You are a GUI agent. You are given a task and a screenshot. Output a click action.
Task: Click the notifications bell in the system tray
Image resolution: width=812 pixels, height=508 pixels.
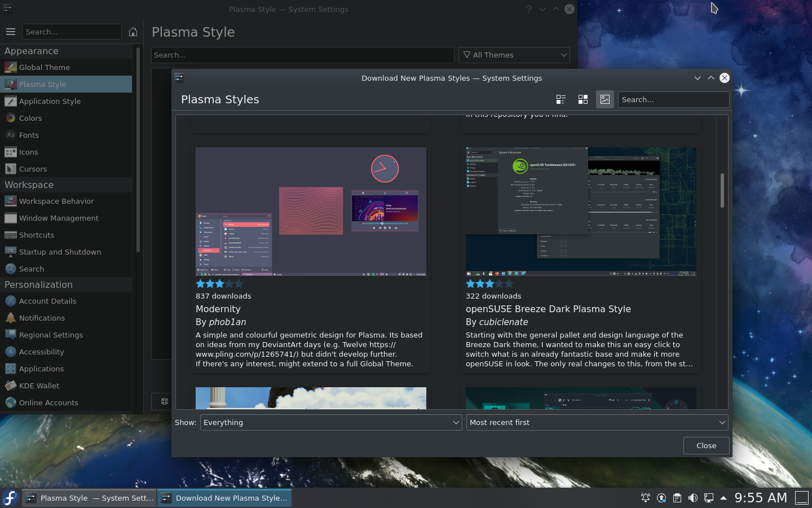pyautogui.click(x=645, y=498)
